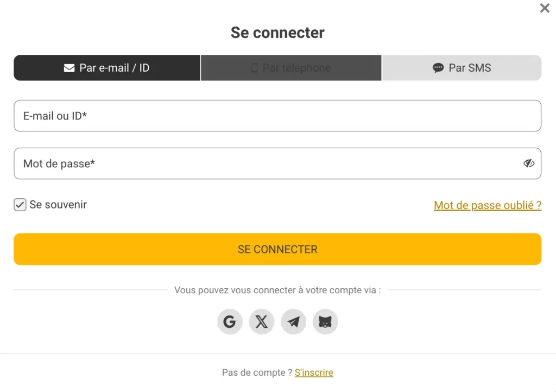Follow the S'inscrire registration link
The height and width of the screenshot is (392, 556).
tap(314, 372)
